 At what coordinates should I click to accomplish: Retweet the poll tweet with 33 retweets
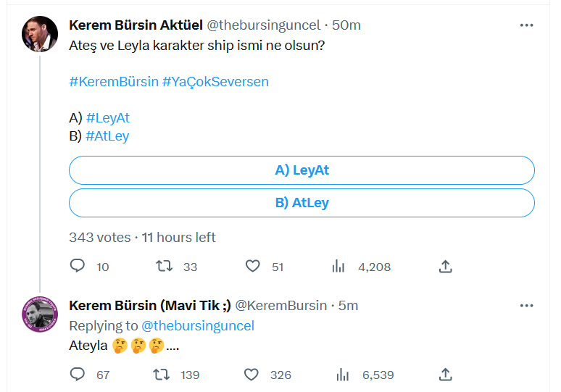[x=165, y=267]
